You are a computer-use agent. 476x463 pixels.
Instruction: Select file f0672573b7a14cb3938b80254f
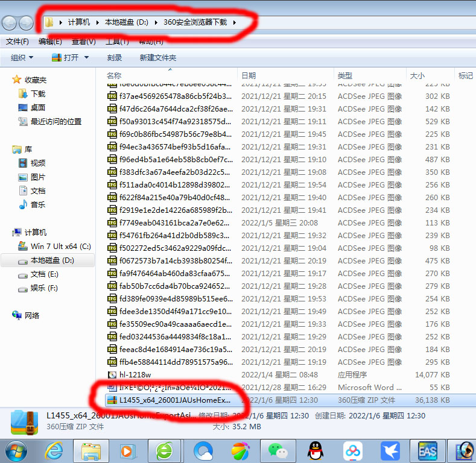pos(176,261)
